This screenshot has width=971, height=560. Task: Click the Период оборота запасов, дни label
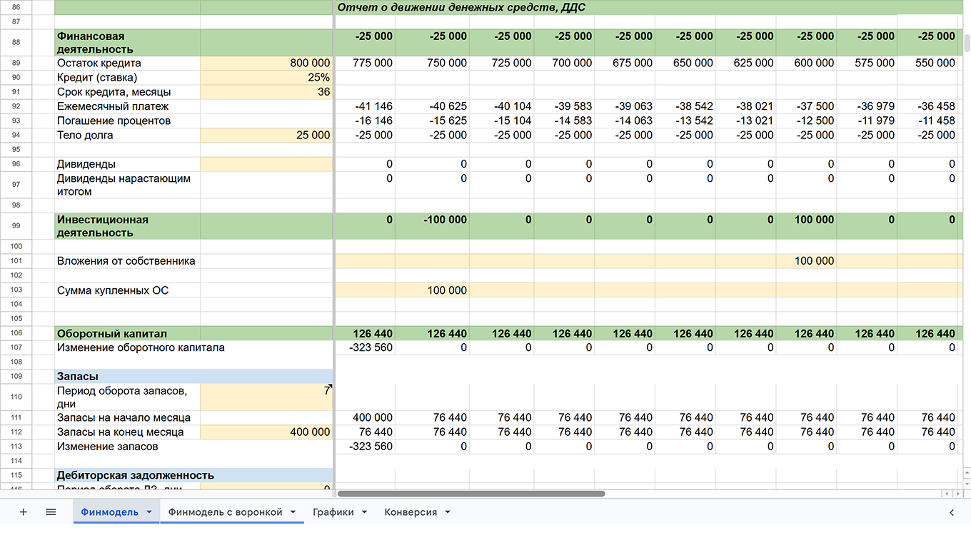click(122, 397)
